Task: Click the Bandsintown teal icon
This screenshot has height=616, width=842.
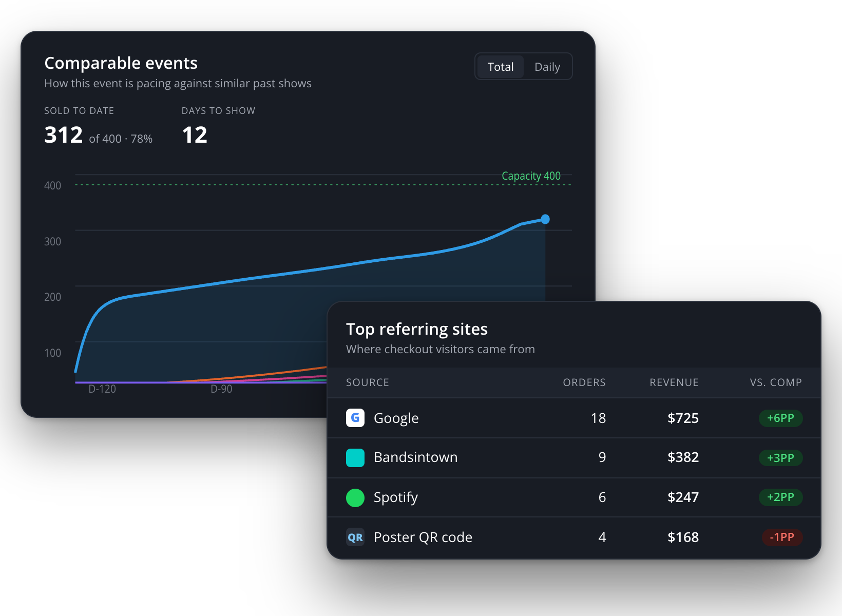Action: pos(355,457)
